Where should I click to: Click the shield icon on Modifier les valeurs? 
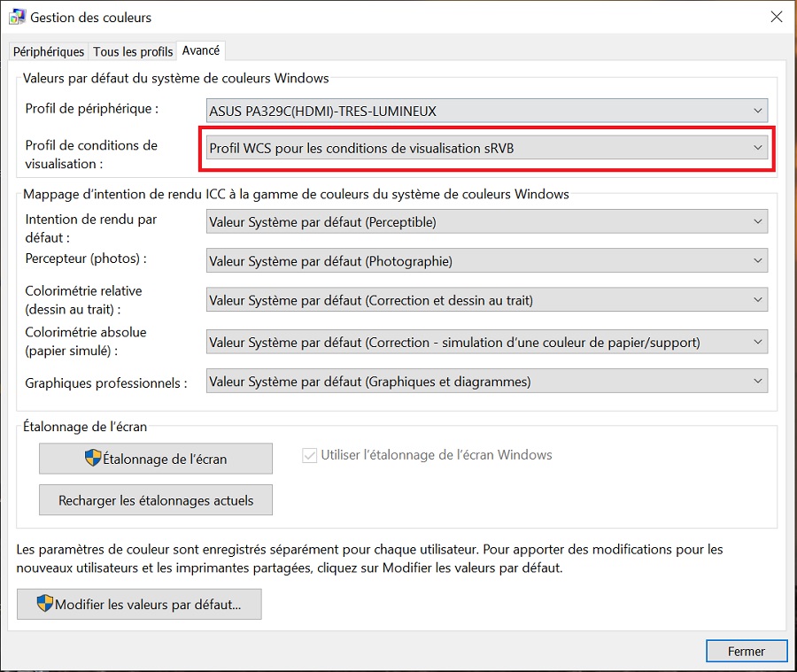pyautogui.click(x=45, y=604)
